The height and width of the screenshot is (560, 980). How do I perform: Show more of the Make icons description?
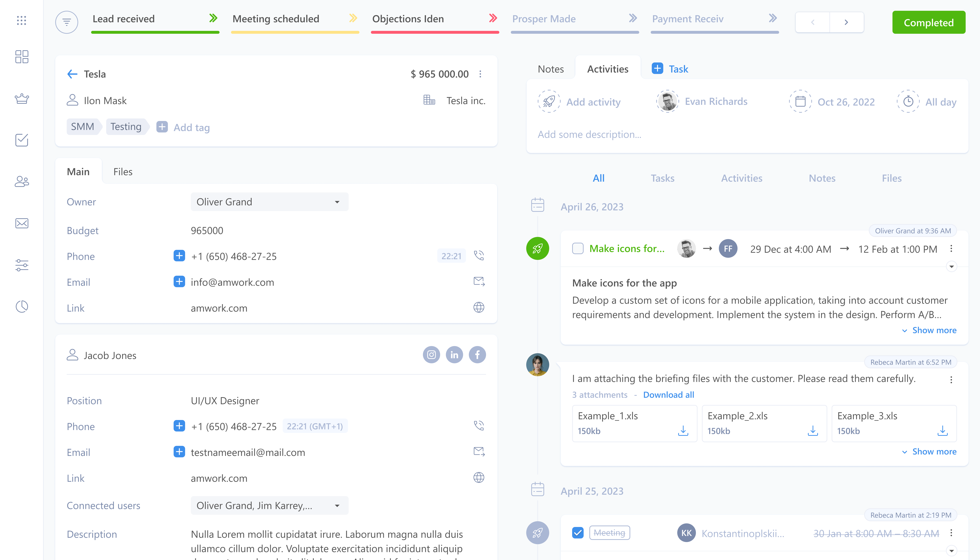[x=929, y=330]
